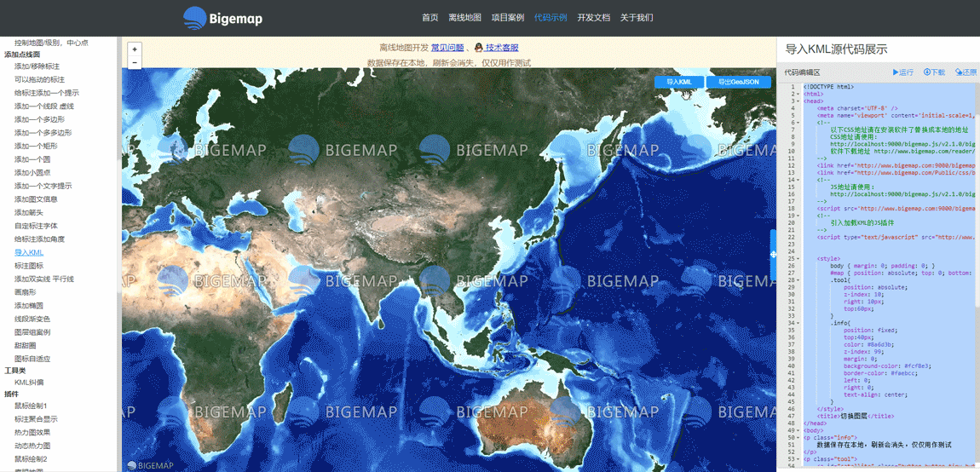Screen dimensions: 980x472
Task: Open sidebar example 热力图效果
Action: [32, 432]
